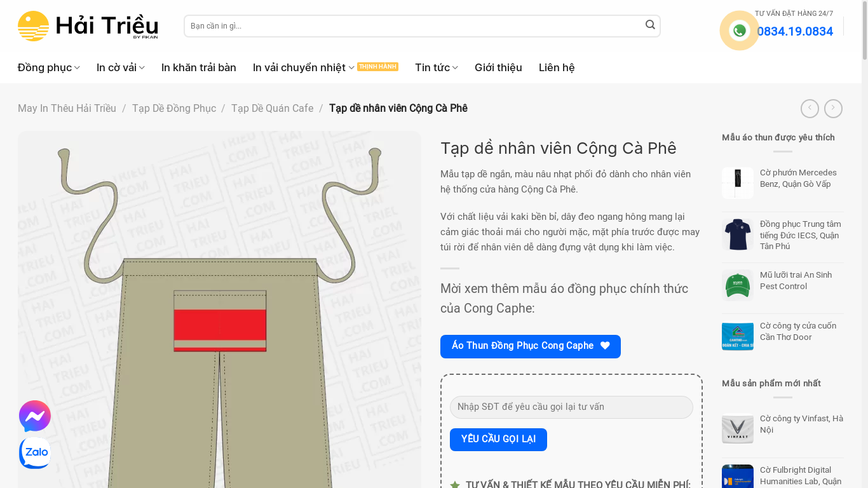This screenshot has width=868, height=488.
Task: Open Liên hệ menu item
Action: click(x=557, y=67)
